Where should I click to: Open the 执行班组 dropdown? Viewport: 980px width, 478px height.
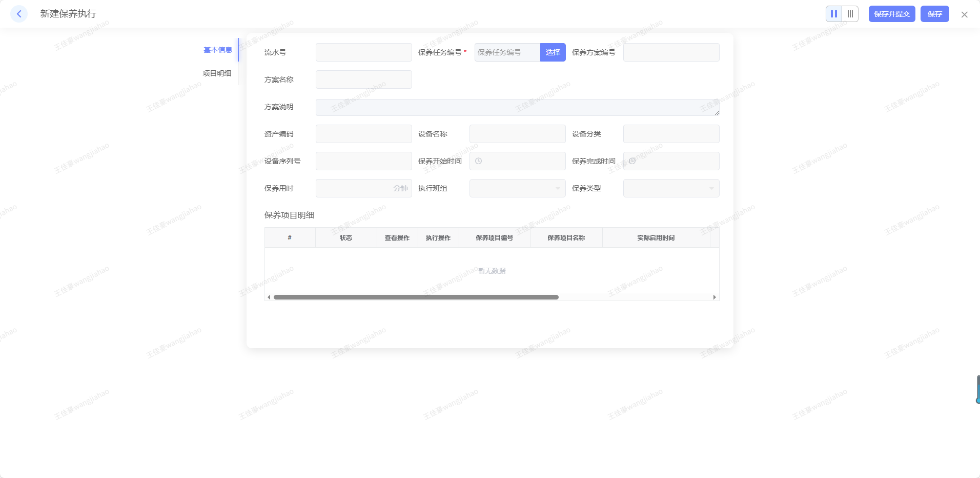coord(517,188)
